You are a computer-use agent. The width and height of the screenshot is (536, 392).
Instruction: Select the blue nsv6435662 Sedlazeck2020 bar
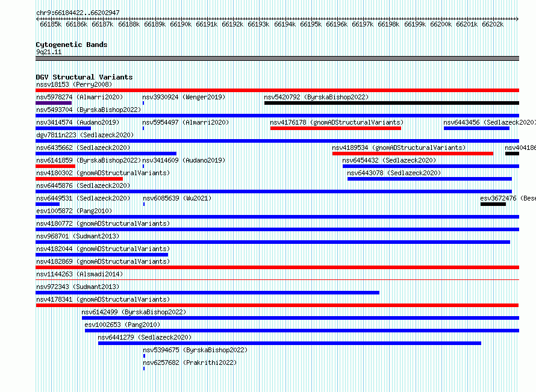tap(106, 154)
